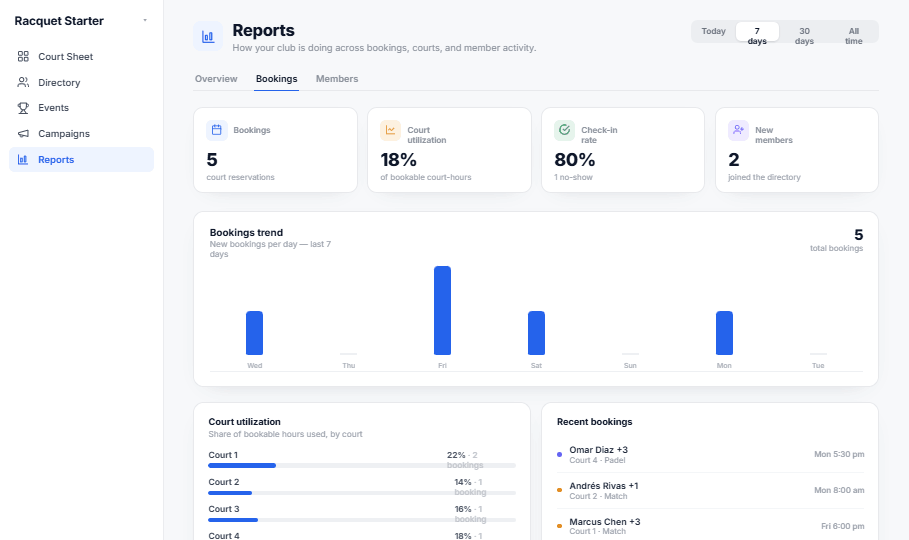Click the 2 new members card

[797, 150]
